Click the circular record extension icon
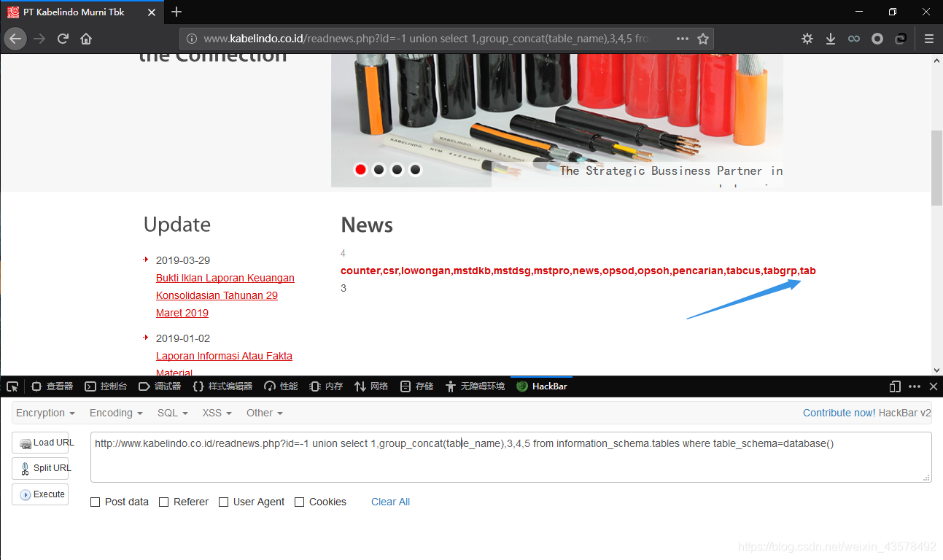943x560 pixels. [877, 39]
